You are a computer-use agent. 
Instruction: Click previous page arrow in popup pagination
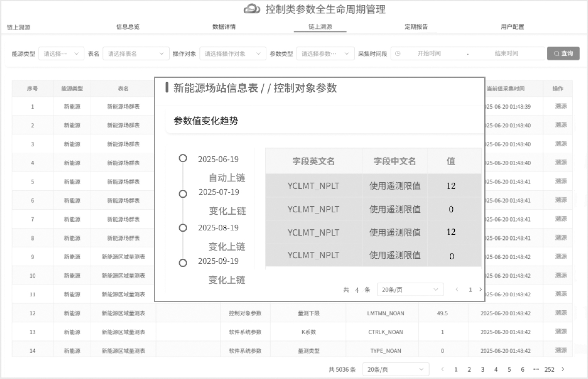(457, 290)
